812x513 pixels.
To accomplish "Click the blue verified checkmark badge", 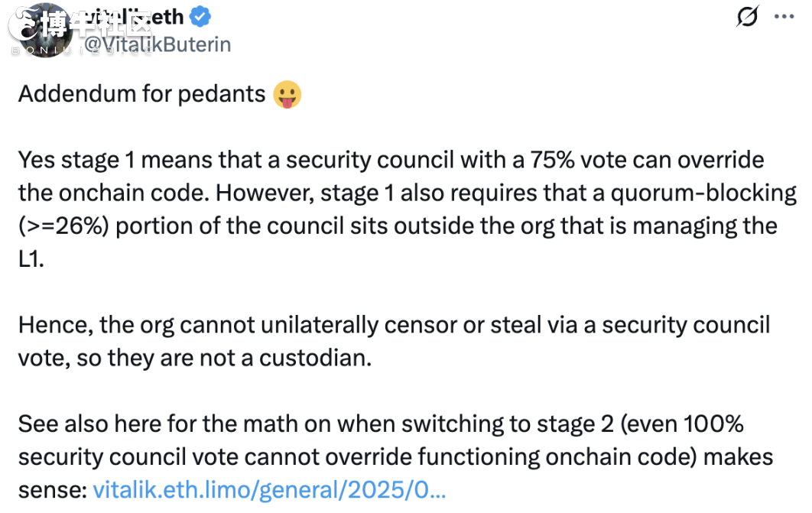I will tap(200, 17).
